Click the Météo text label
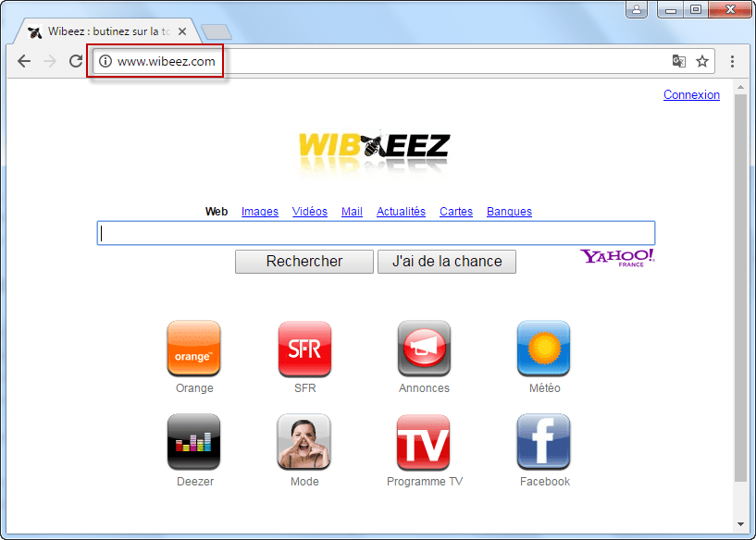The width and height of the screenshot is (756, 540). (544, 388)
